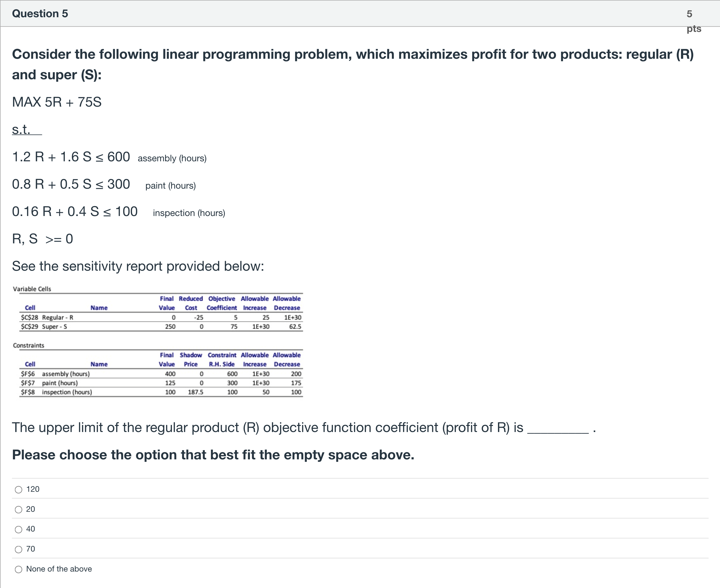Viewport: 720px width, 588px height.
Task: Click the Question 5 header title
Action: pos(40,14)
